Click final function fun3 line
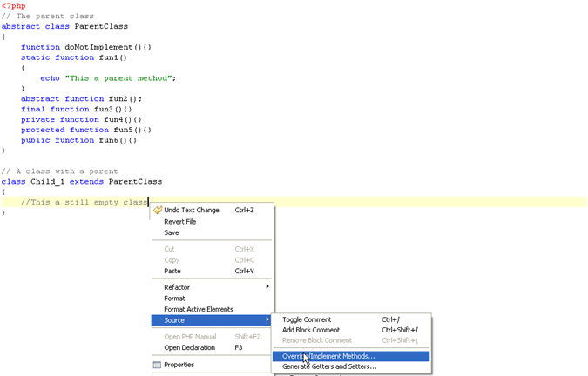This screenshot has width=588, height=376. [77, 110]
